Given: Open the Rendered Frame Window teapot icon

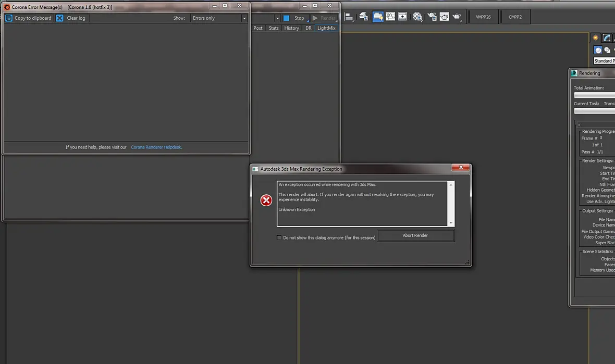Looking at the screenshot, I should click(444, 17).
